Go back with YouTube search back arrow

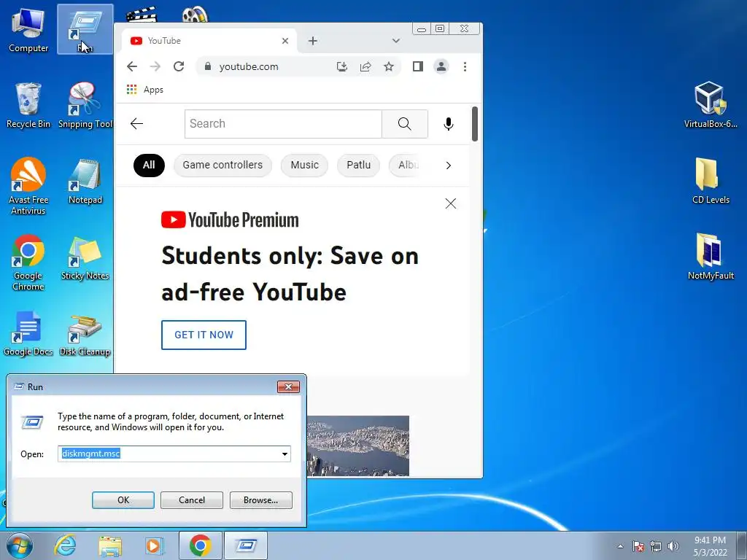pyautogui.click(x=136, y=124)
